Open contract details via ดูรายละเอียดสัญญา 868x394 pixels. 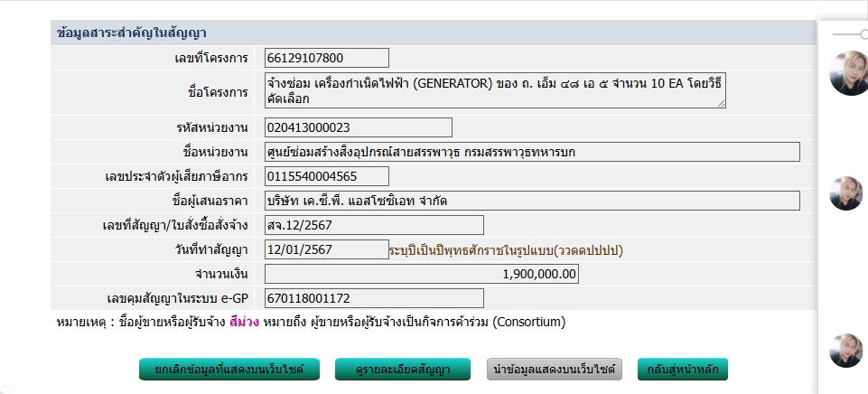tap(403, 370)
